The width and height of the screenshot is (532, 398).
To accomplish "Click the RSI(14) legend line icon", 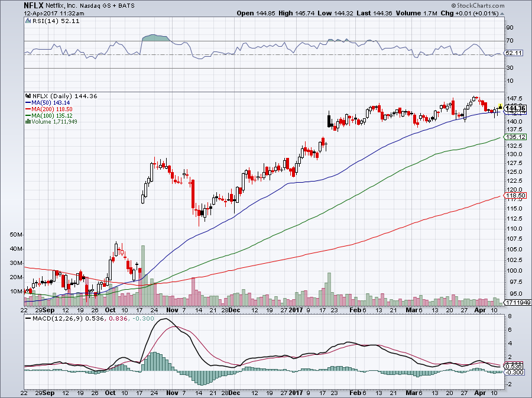I will 28,21.
